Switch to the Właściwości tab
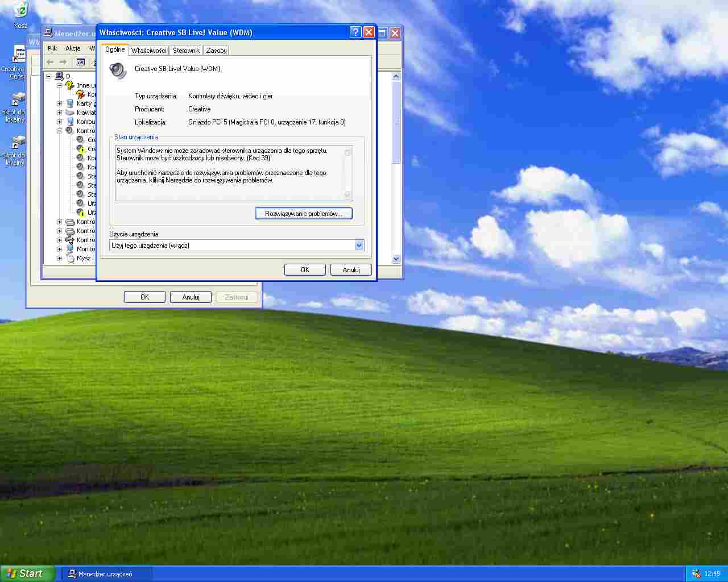This screenshot has width=728, height=582. click(148, 51)
